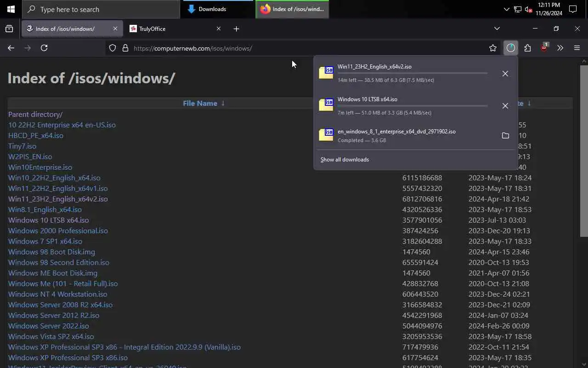The height and width of the screenshot is (368, 588).
Task: Download HBCD_PE_x64.iso
Action: click(36, 135)
